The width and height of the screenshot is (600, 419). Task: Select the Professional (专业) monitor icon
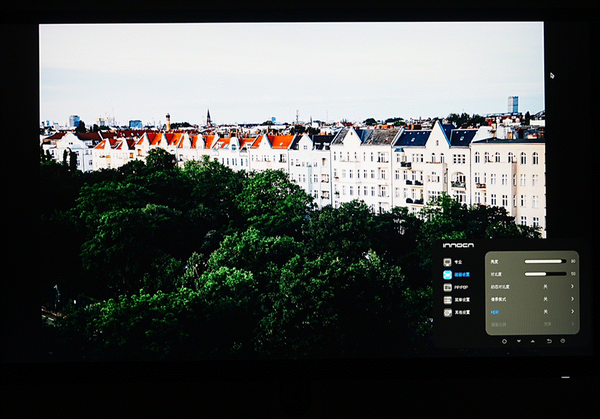coord(448,261)
